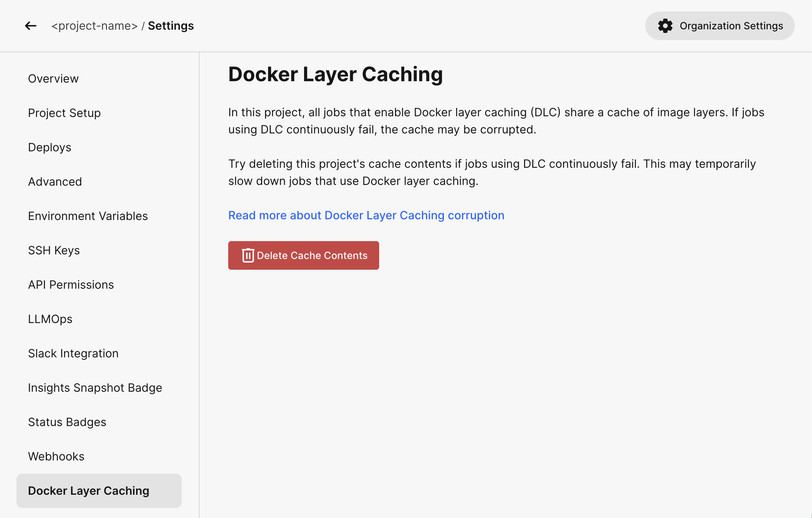
Task: Click the back arrow icon
Action: pos(31,26)
